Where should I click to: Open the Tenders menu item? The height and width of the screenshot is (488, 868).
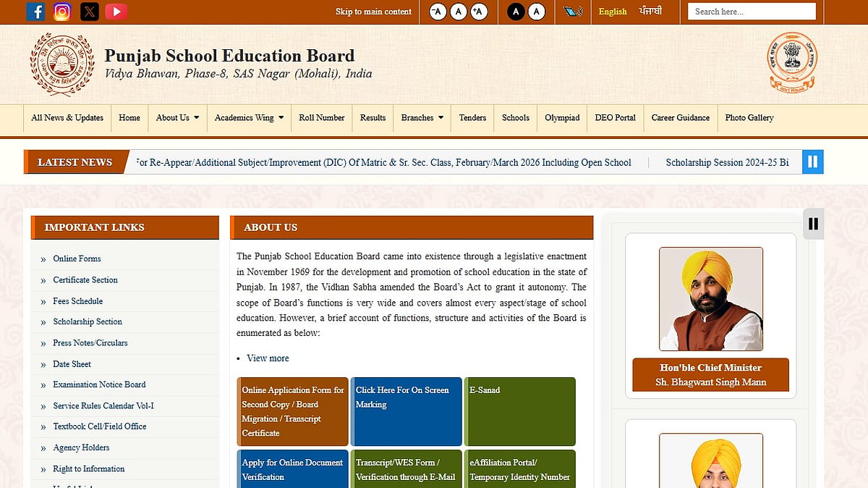(x=472, y=117)
